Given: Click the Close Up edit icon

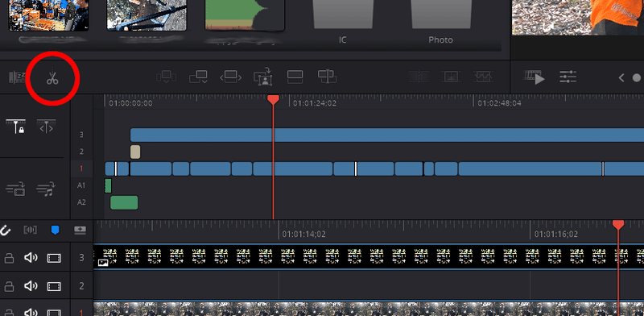Looking at the screenshot, I should [263, 77].
